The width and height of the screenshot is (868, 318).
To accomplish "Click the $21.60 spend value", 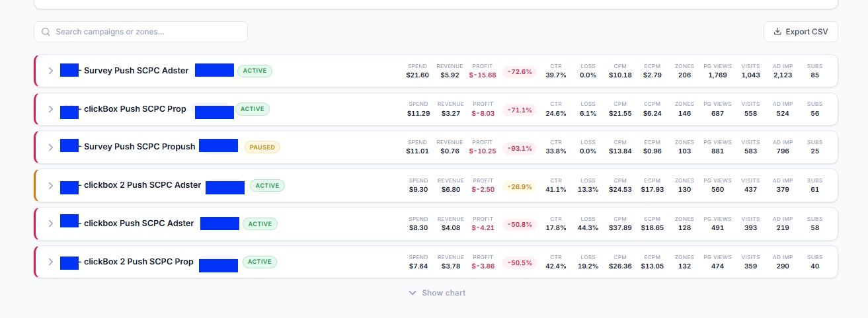I will click(418, 75).
